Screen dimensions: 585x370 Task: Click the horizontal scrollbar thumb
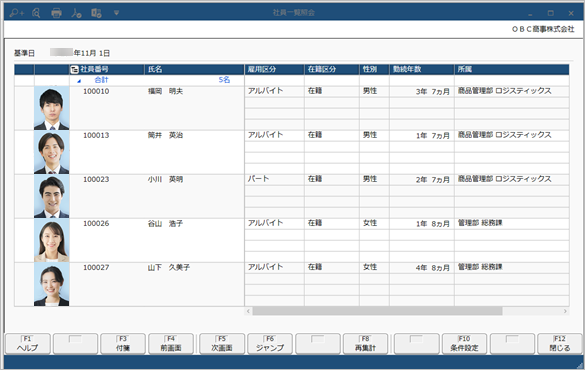(x=377, y=311)
